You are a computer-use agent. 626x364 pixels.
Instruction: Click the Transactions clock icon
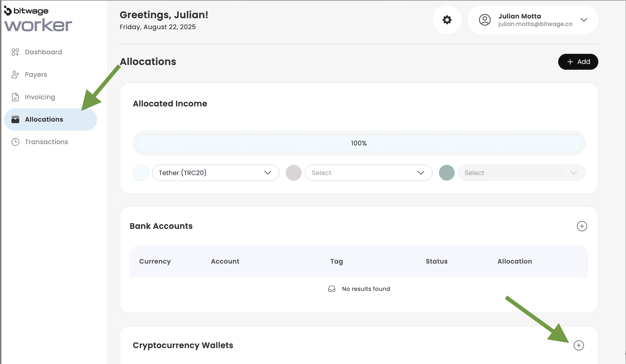tap(15, 142)
